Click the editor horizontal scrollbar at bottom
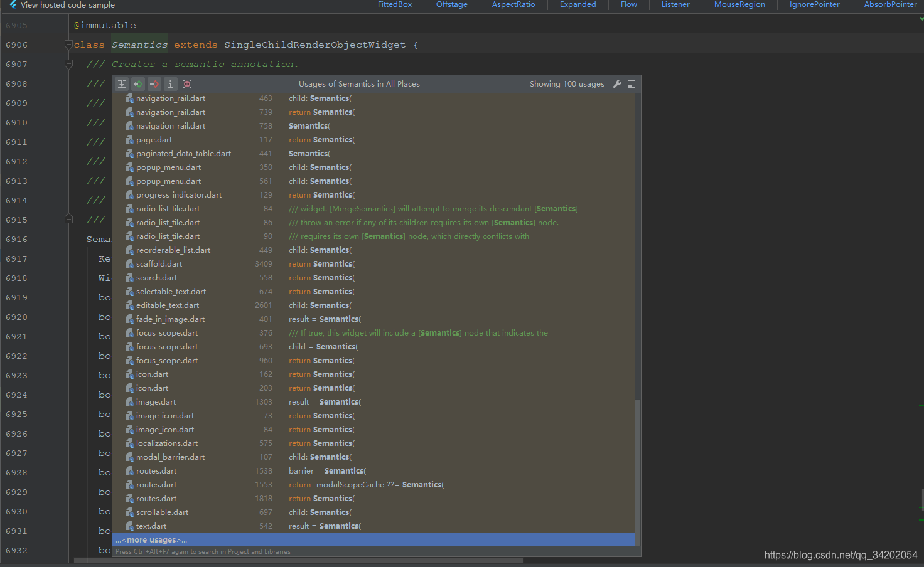This screenshot has height=567, width=924. (298, 560)
